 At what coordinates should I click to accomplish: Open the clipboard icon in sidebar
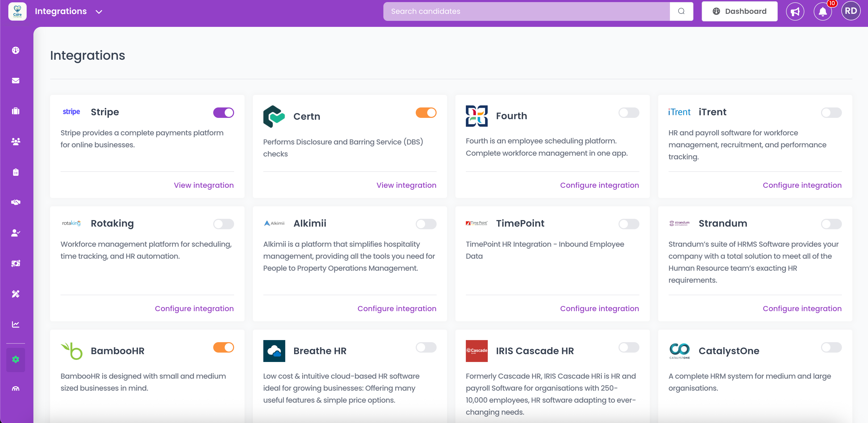pos(15,172)
